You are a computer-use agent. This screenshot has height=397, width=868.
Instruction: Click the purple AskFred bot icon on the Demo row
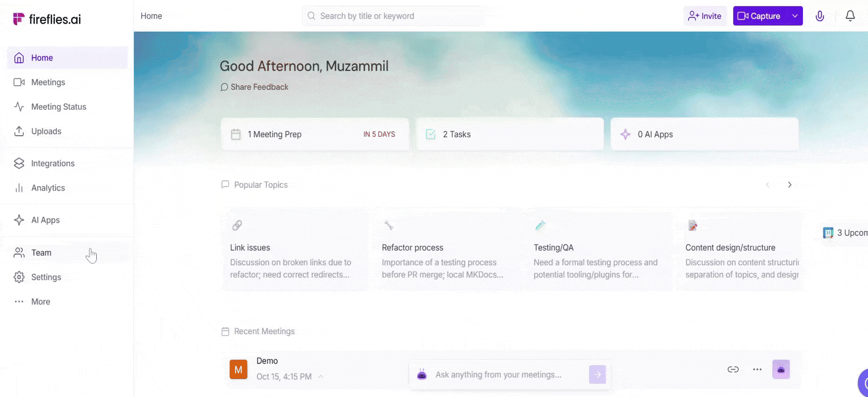coord(781,370)
